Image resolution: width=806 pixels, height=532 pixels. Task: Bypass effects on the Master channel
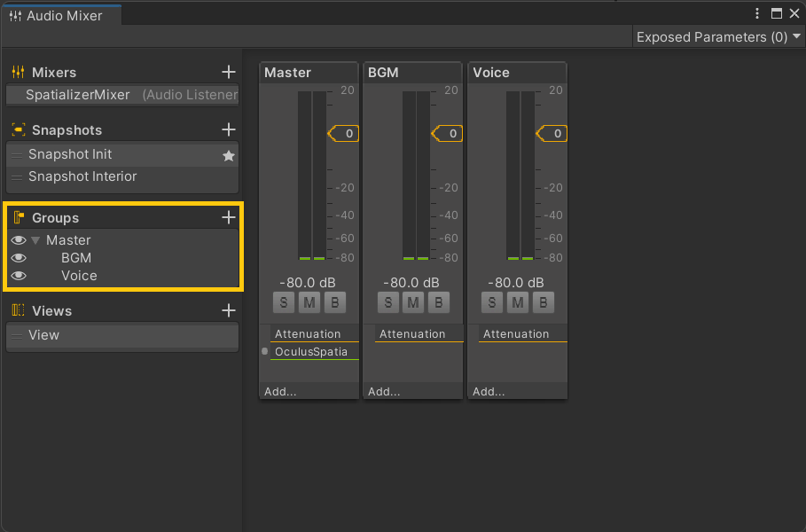click(334, 302)
